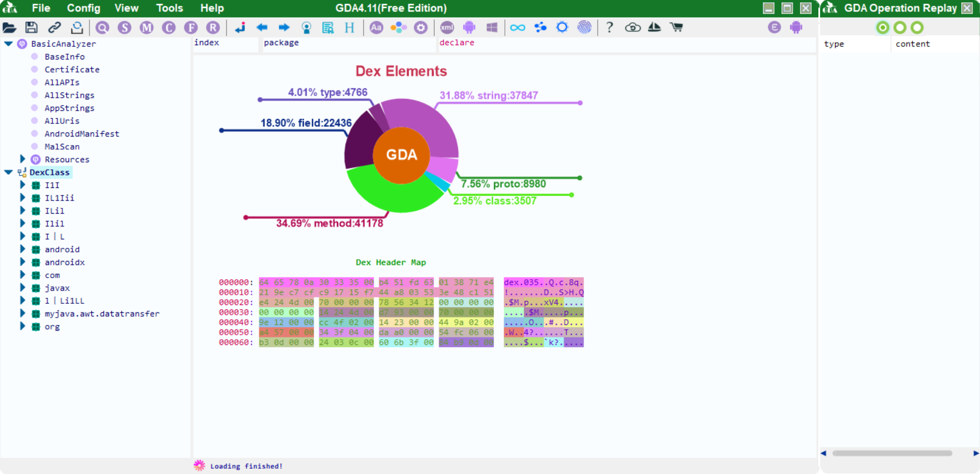Click the Operation Replay horizontal scrollbar thumb
Viewport: 980px width, 474px height.
click(892, 453)
